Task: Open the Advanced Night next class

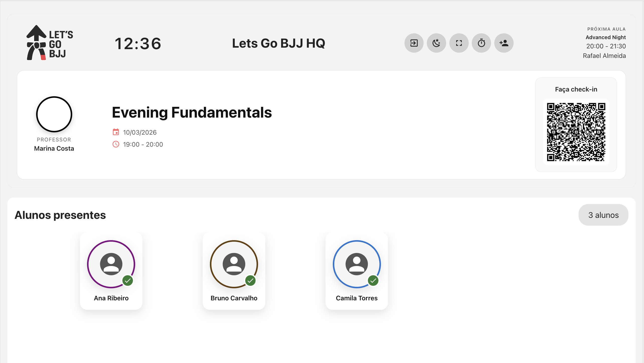Action: (x=605, y=37)
